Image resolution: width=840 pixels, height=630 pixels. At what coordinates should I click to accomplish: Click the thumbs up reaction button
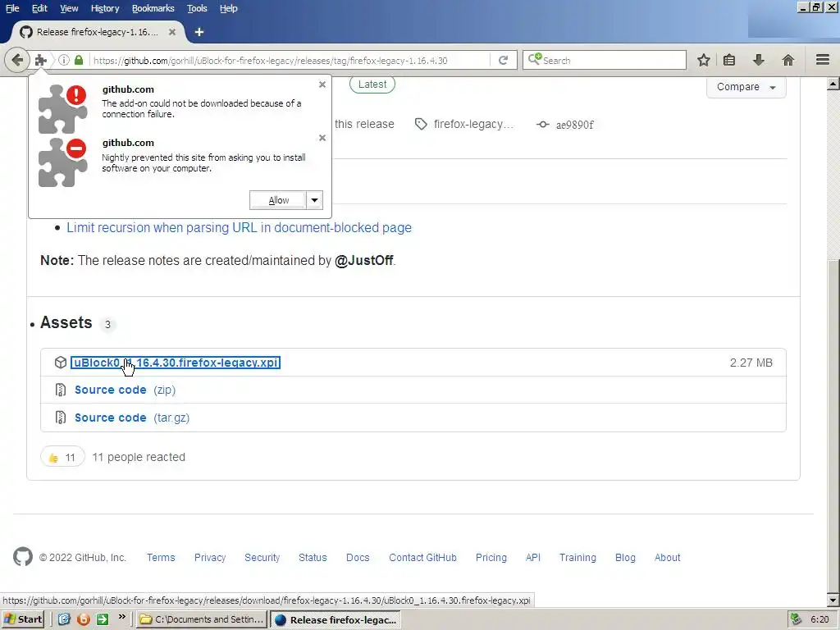(62, 457)
